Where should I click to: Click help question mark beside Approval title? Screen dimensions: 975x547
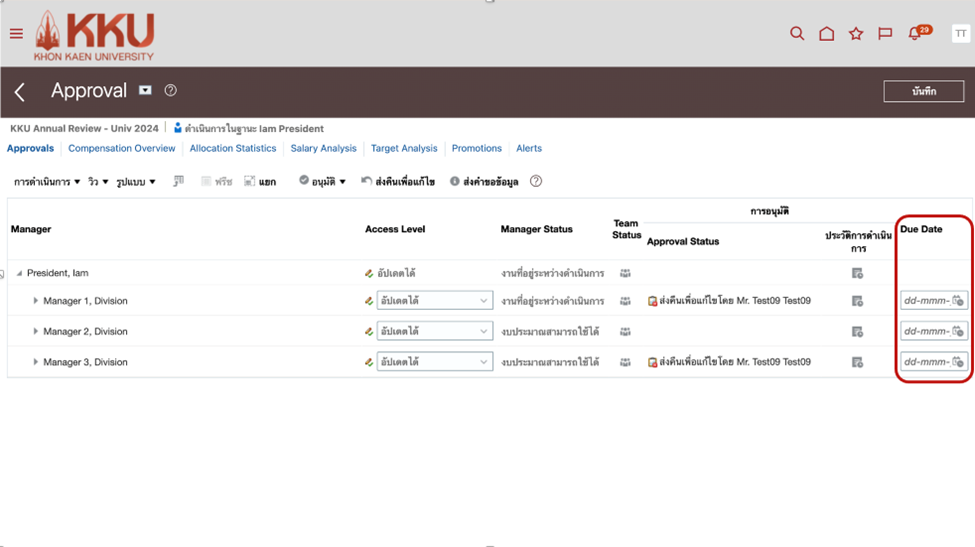(x=171, y=91)
